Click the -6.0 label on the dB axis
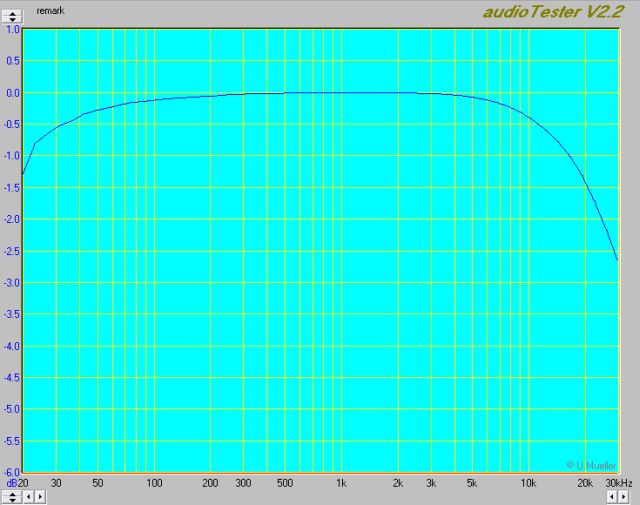 click(11, 471)
